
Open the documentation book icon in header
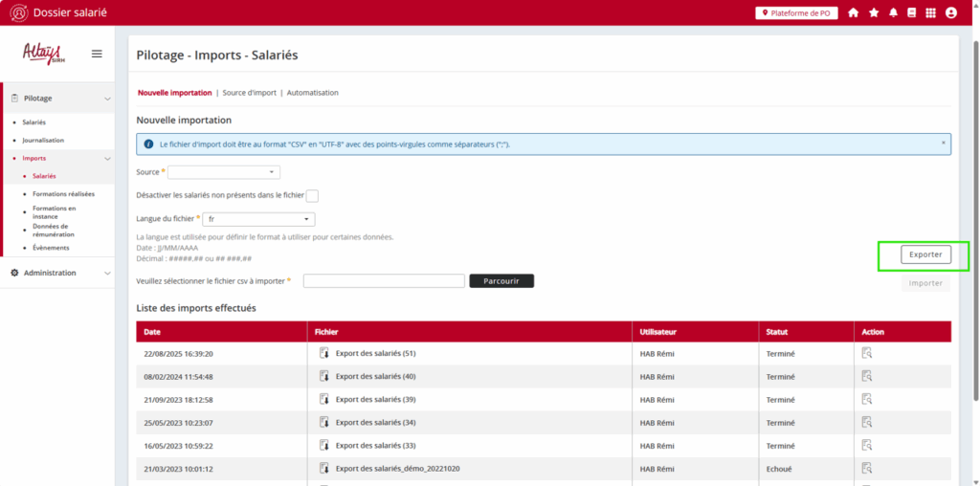[x=911, y=12]
